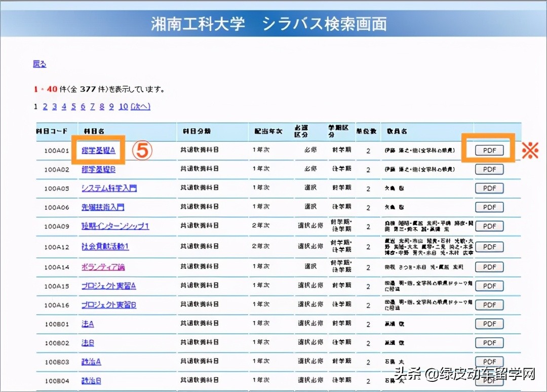Click the 次へ next page link
This screenshot has height=392, width=547.
[x=140, y=106]
